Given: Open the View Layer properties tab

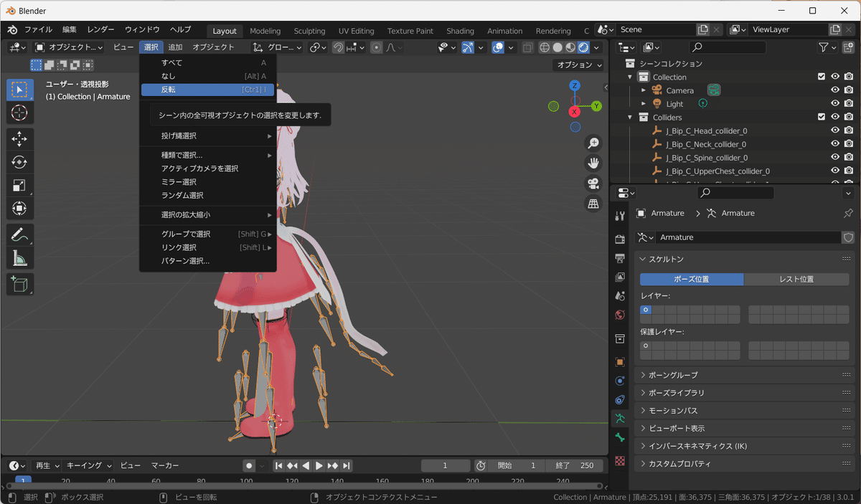Looking at the screenshot, I should pos(620,277).
